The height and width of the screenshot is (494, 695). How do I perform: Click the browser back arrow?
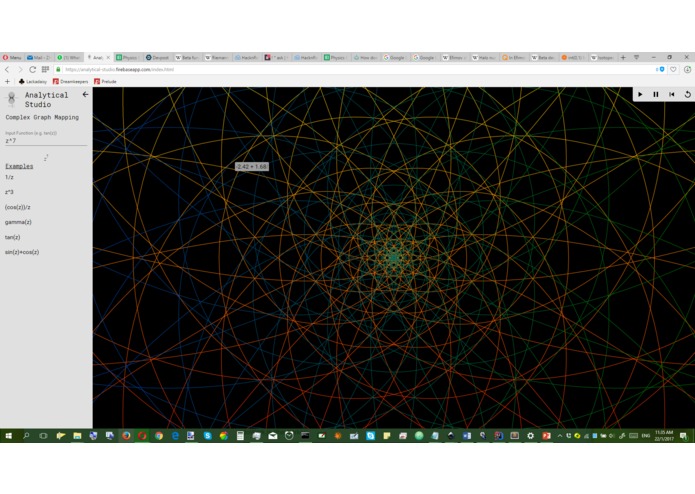tap(7, 70)
